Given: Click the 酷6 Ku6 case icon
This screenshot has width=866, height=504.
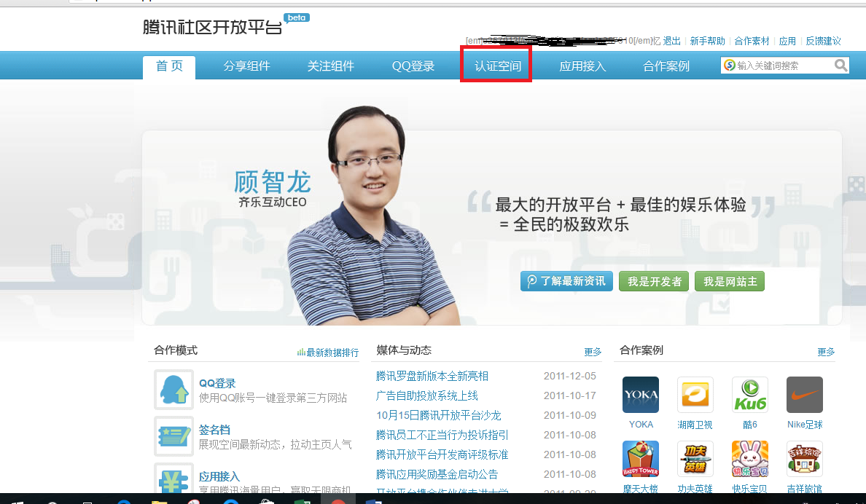Looking at the screenshot, I should click(x=750, y=395).
